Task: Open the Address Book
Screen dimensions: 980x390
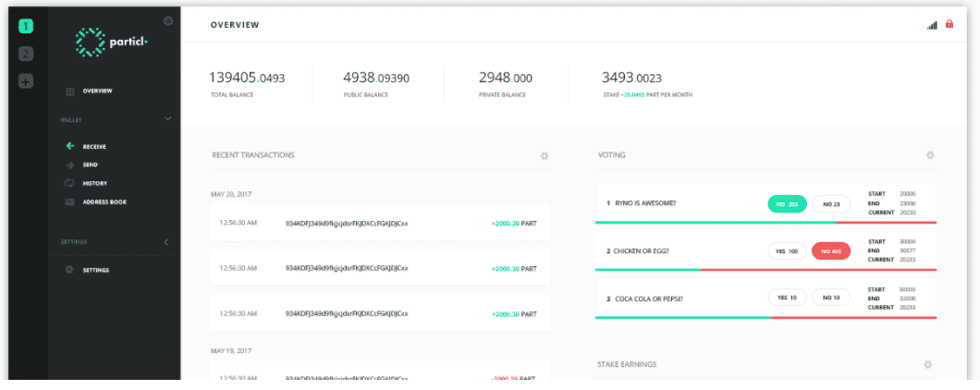Action: pyautogui.click(x=104, y=201)
